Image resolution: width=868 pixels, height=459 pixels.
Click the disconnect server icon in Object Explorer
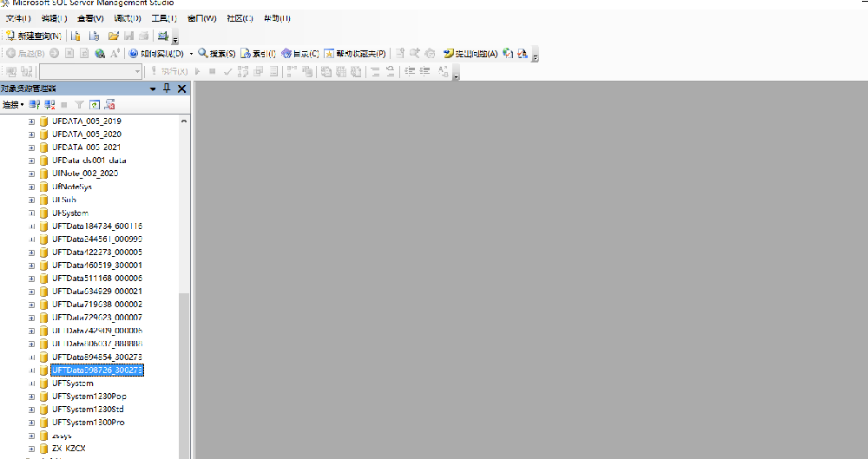coord(49,105)
